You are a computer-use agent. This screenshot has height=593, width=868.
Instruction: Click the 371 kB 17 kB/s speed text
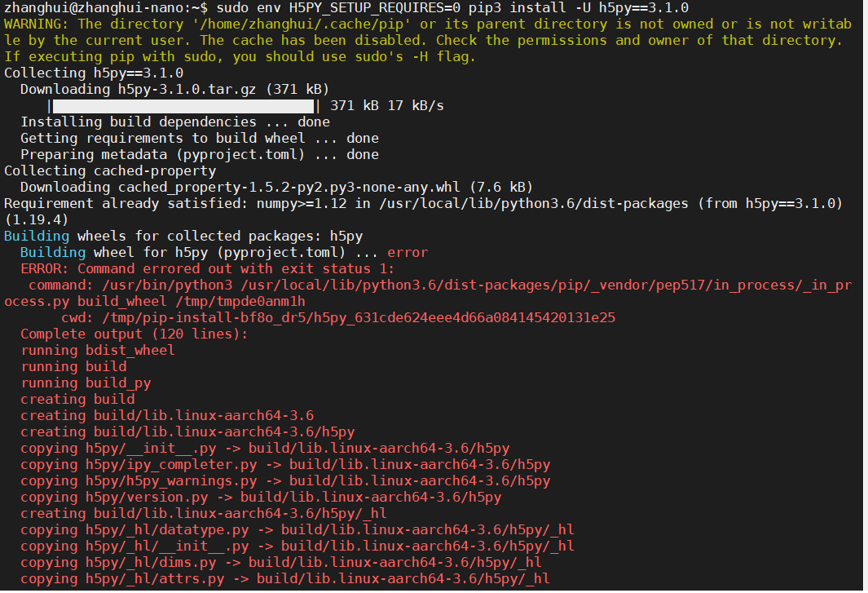pyautogui.click(x=387, y=106)
